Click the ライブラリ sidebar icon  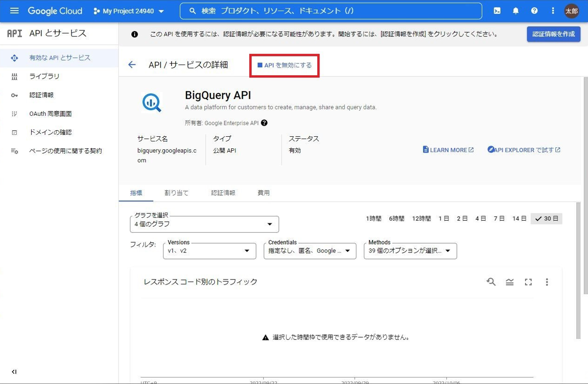pos(14,77)
